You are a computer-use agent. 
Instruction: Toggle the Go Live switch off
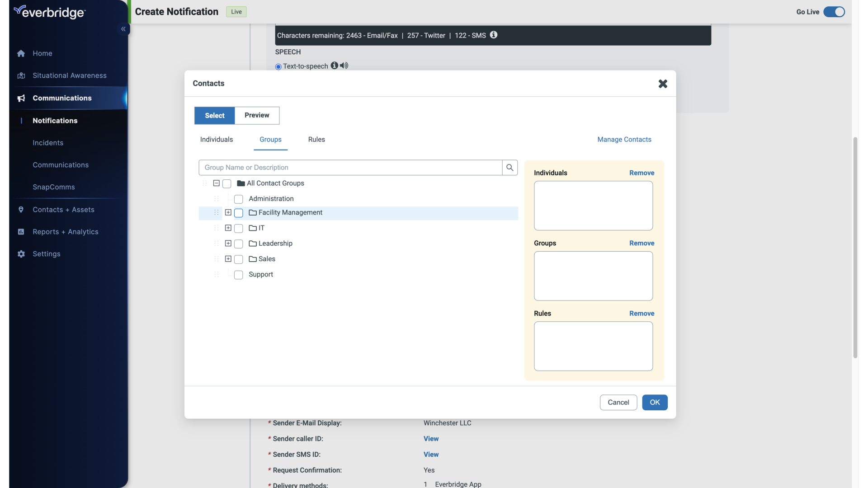pyautogui.click(x=833, y=12)
